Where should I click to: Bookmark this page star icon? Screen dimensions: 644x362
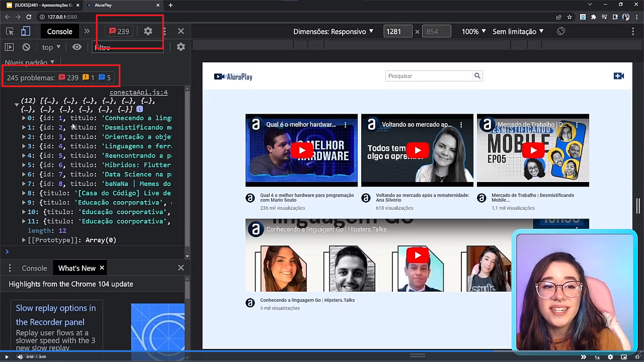pos(570,17)
